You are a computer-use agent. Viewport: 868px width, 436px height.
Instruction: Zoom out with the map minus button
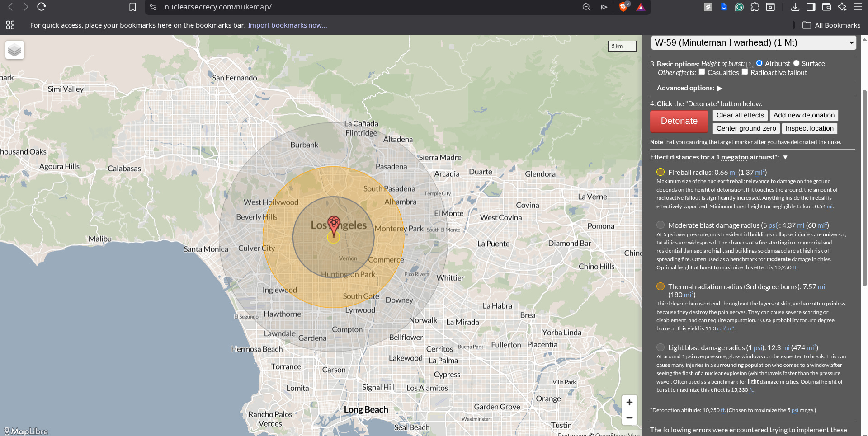[629, 417]
